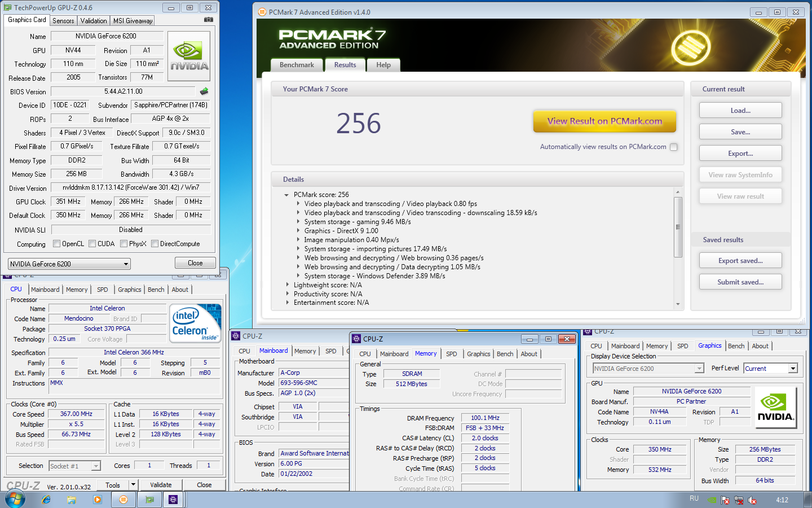Viewport: 812px width, 508px height.
Task: Click the taskbar clock showing 4:12
Action: pyautogui.click(x=782, y=500)
